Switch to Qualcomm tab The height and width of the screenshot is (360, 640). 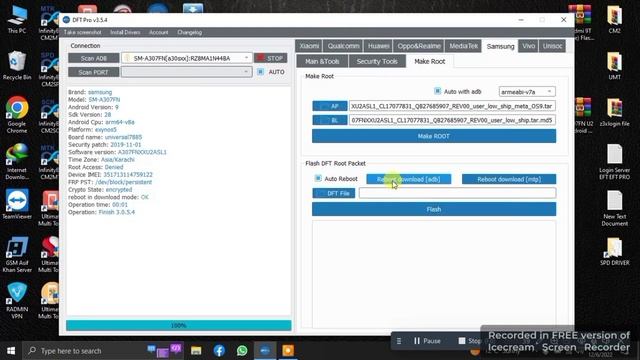pyautogui.click(x=343, y=46)
